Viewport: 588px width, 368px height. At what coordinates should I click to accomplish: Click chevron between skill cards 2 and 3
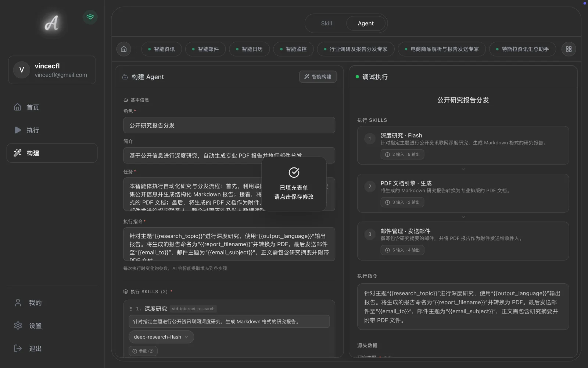tap(463, 217)
